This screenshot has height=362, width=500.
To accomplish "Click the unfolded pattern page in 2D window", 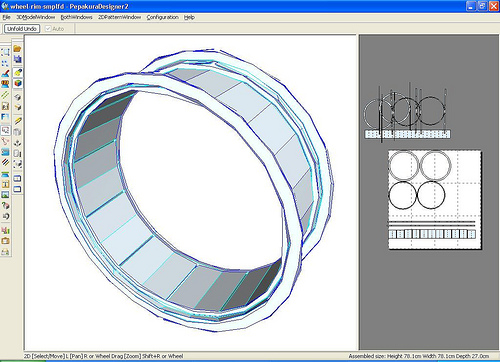I will pos(435,200).
